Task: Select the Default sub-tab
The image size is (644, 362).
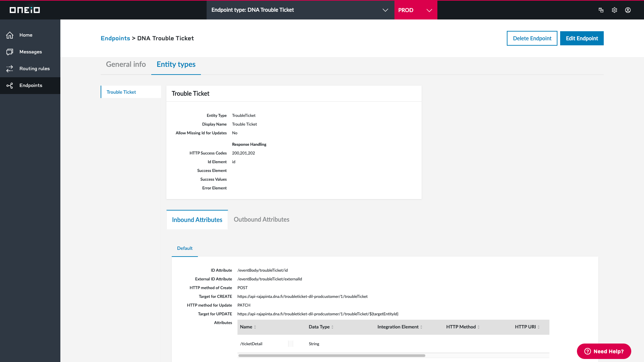Action: tap(185, 248)
